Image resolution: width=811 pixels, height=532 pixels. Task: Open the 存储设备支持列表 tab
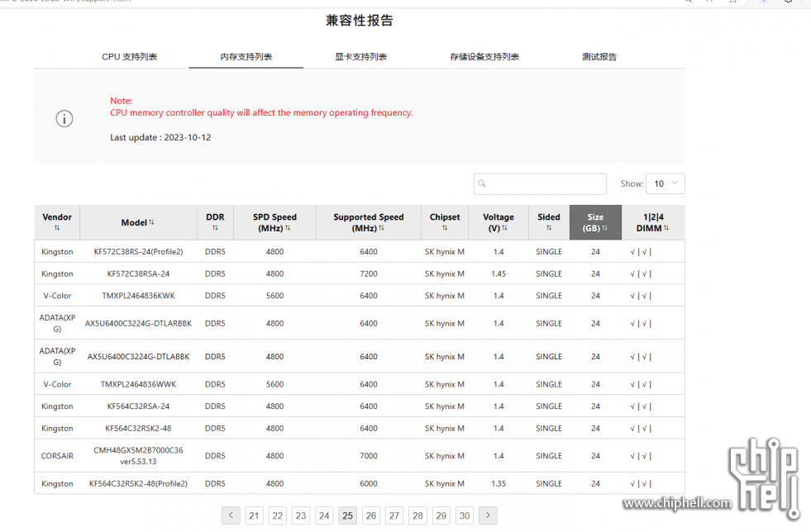484,57
